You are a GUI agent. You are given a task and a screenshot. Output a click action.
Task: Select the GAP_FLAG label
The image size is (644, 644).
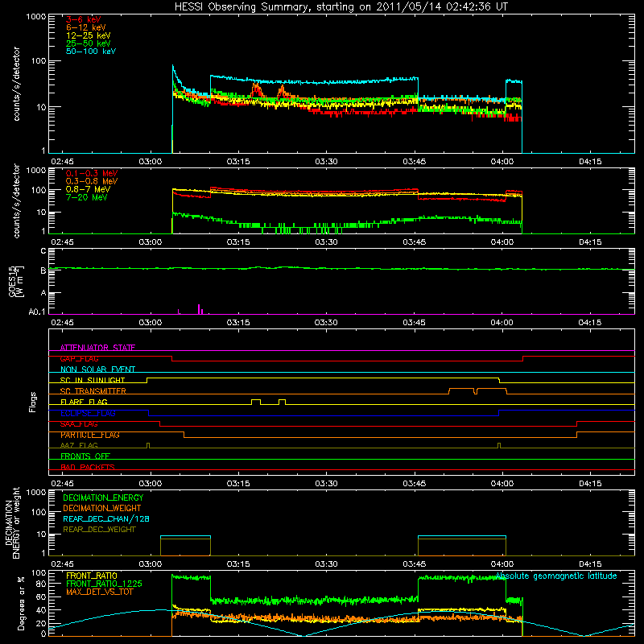(x=79, y=358)
